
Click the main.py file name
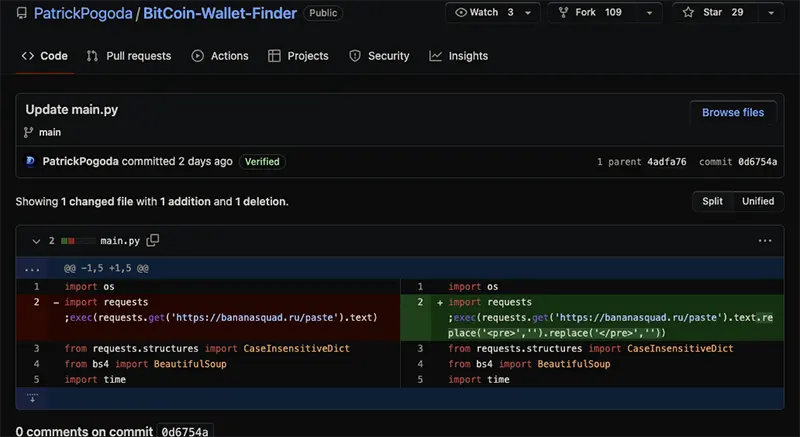pos(120,241)
